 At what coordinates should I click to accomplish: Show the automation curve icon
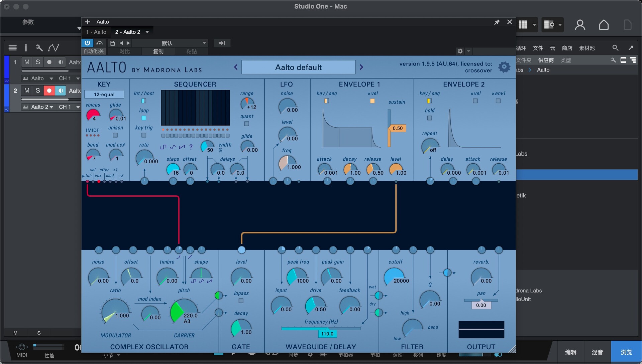click(x=53, y=48)
